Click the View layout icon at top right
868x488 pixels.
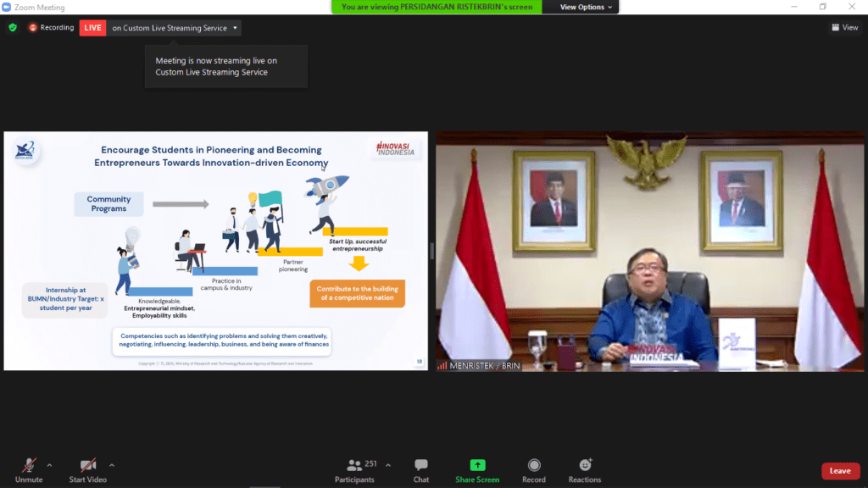click(844, 27)
